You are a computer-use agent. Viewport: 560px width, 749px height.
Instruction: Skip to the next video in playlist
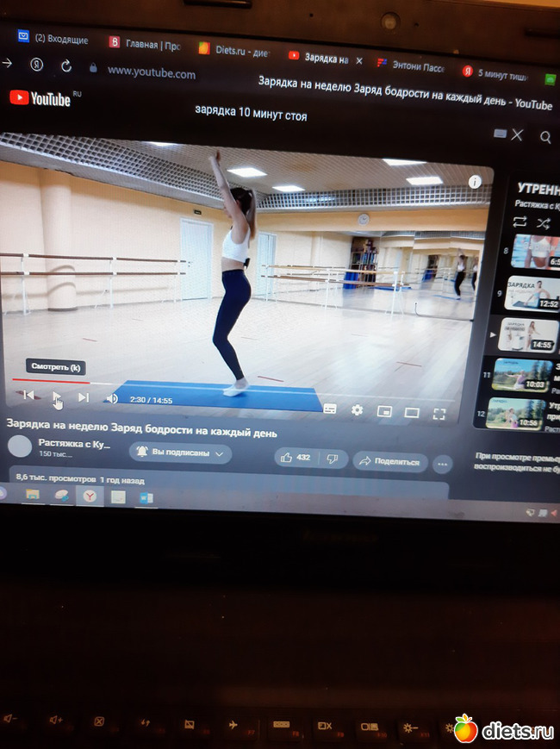(84, 397)
